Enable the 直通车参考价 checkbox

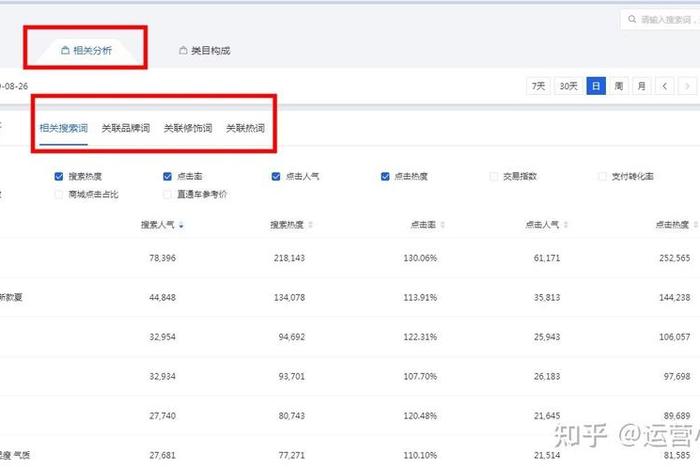pos(167,194)
